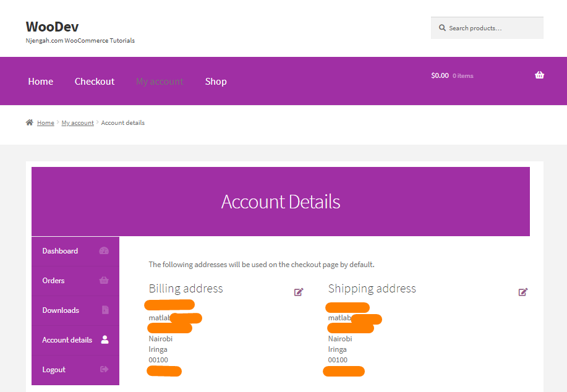Focus the Search products field
Viewport: 567px width, 392px height.
pos(487,28)
